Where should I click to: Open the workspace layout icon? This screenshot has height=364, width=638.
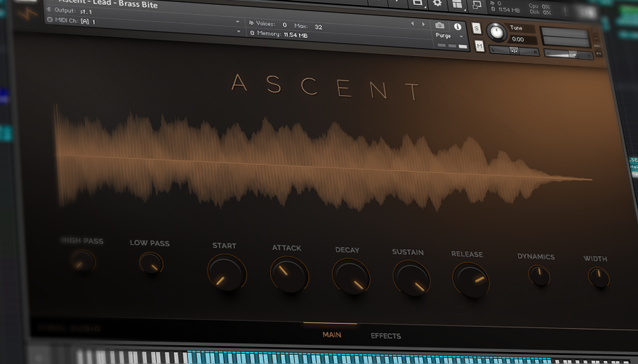[x=457, y=4]
